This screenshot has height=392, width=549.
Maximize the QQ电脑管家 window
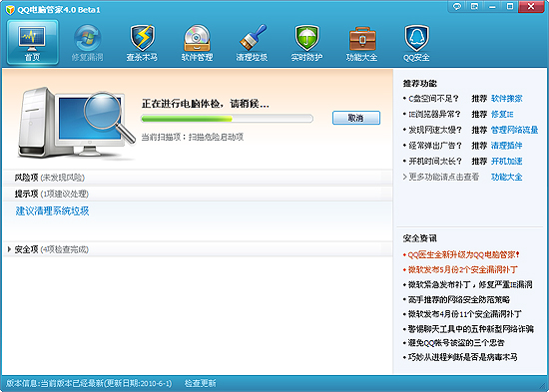(510, 6)
